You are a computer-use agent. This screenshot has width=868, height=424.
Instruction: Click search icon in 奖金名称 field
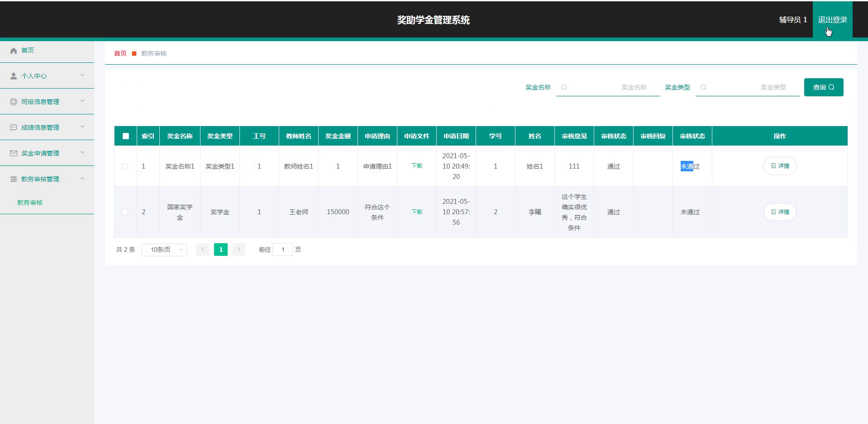tap(564, 87)
